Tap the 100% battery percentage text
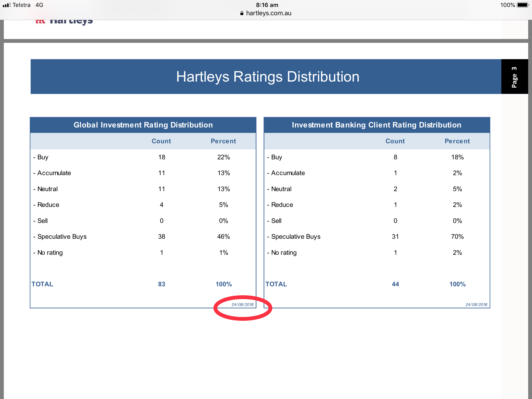 507,5
